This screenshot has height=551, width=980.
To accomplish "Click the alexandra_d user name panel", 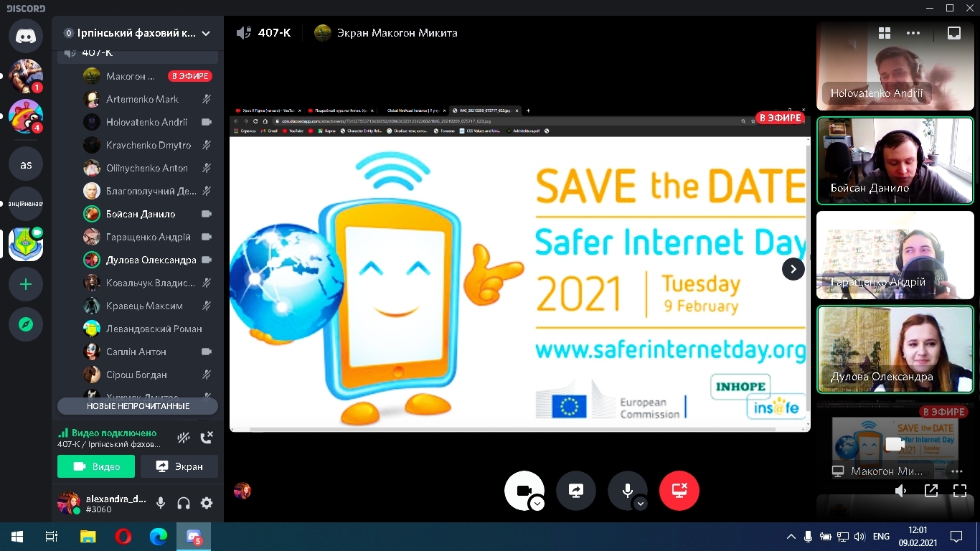I will (103, 503).
